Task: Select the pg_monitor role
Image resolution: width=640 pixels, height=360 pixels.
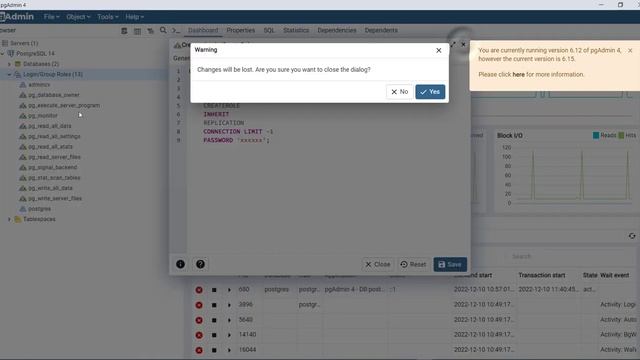Action: (42, 116)
